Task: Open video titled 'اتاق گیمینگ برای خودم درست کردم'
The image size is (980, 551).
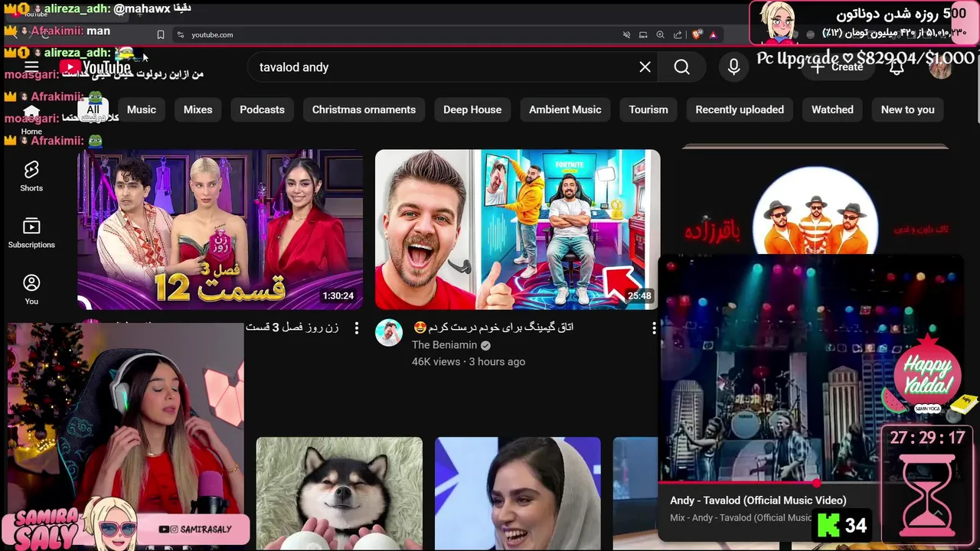Action: 493,328
